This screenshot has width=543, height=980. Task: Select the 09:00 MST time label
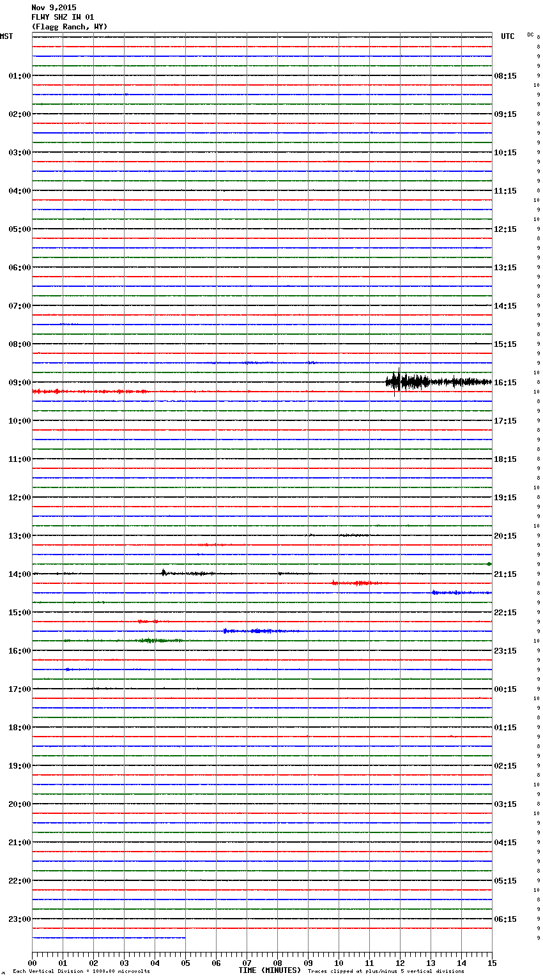pos(19,383)
